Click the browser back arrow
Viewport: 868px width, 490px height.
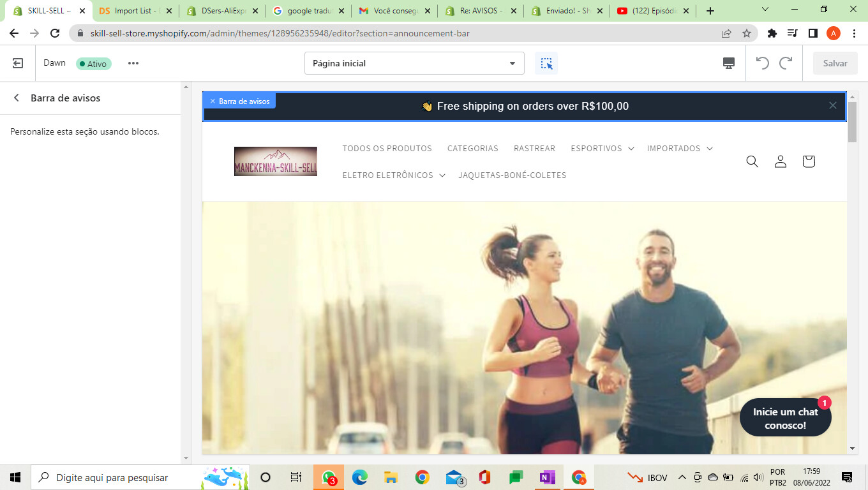click(14, 33)
